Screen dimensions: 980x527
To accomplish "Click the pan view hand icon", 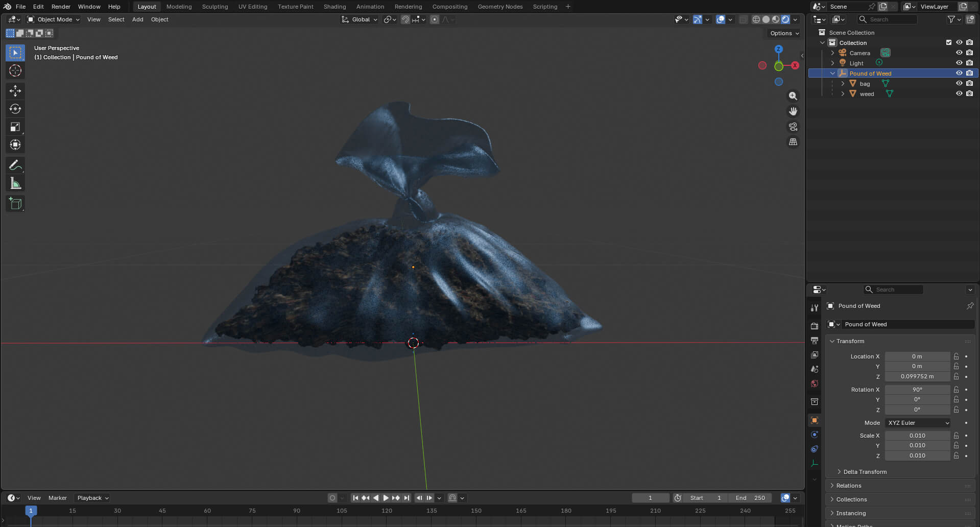I will coord(793,111).
